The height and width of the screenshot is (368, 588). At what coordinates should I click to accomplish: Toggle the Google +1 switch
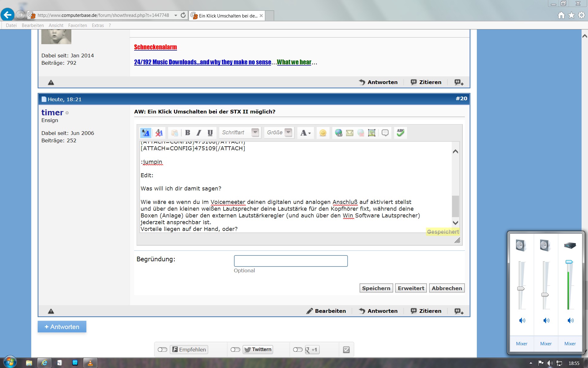point(298,350)
